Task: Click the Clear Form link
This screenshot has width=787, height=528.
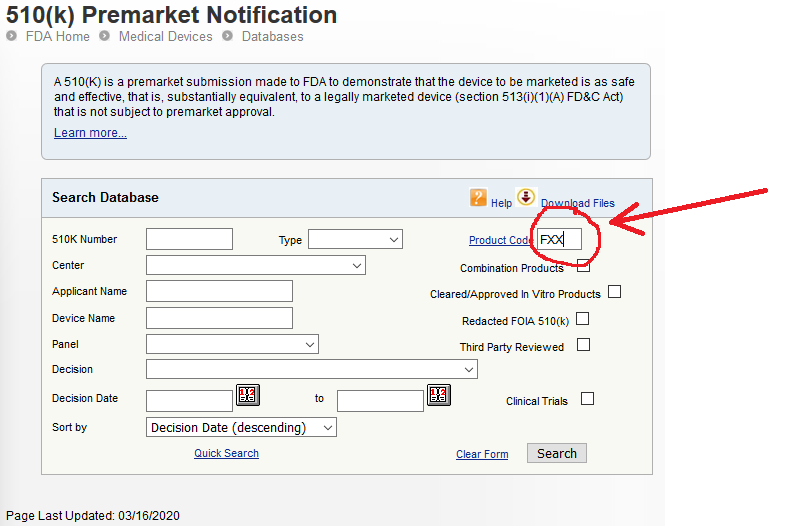Action: pyautogui.click(x=482, y=454)
